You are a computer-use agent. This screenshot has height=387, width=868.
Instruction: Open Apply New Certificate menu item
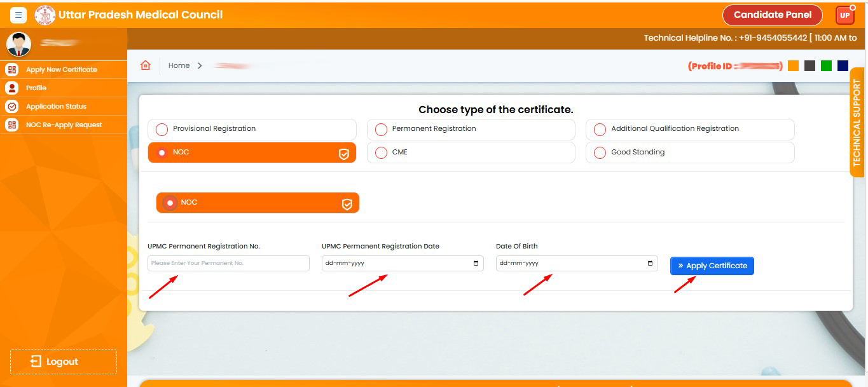pos(61,69)
